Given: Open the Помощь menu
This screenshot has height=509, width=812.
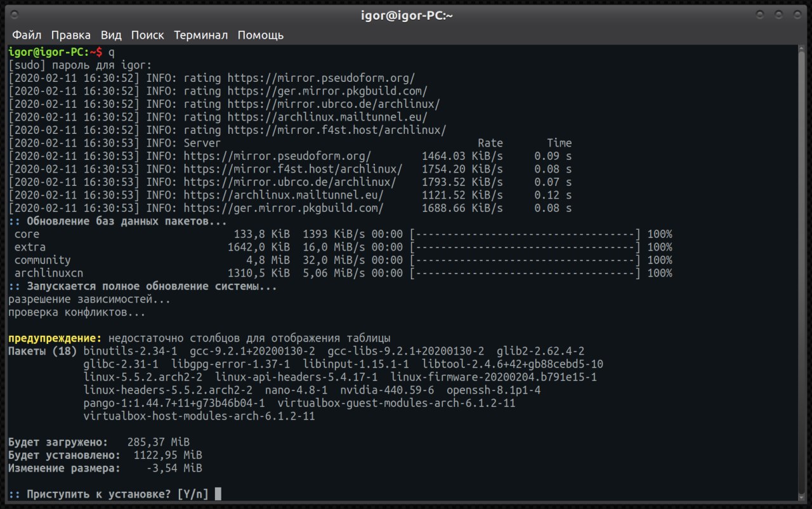Looking at the screenshot, I should [261, 35].
